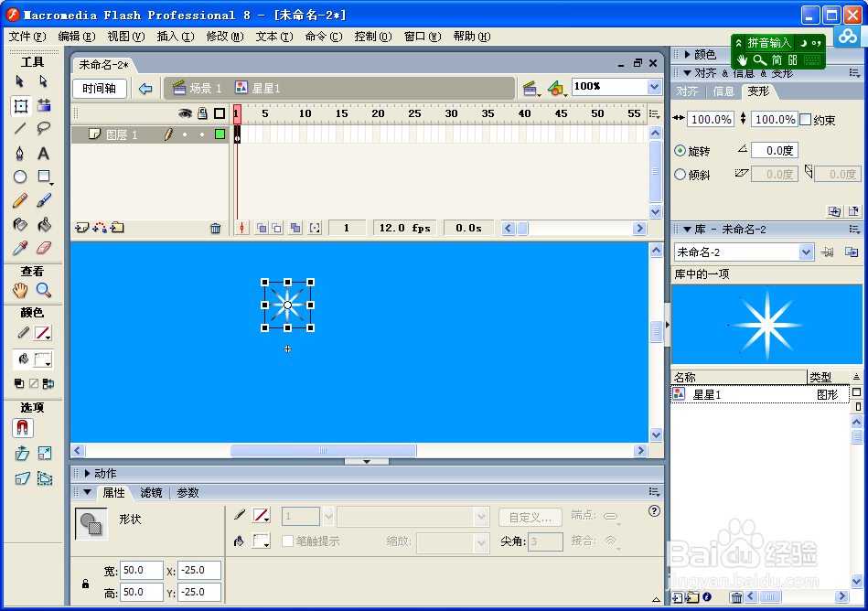Select the Subselection tool
The image size is (868, 611).
click(44, 81)
